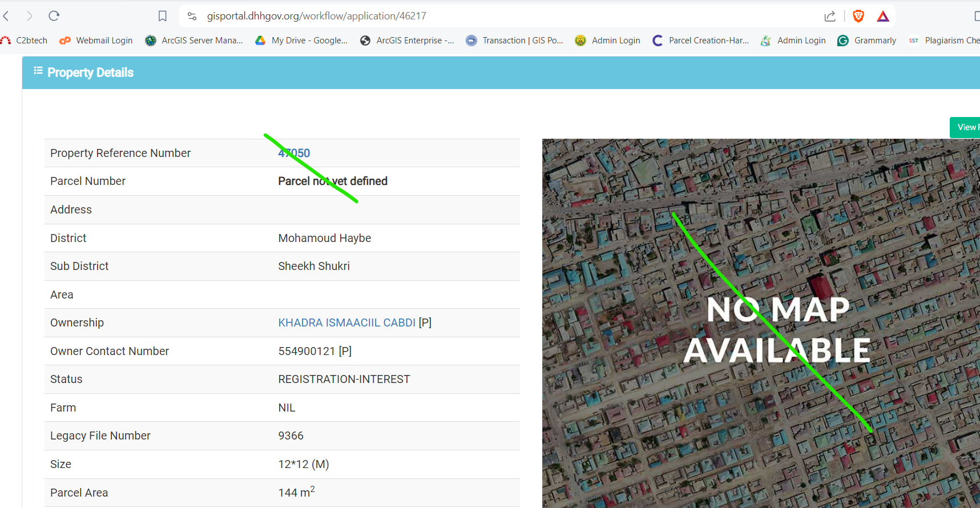This screenshot has width=980, height=508.
Task: Open ArcGIS Enterprise bookmark
Action: point(407,41)
